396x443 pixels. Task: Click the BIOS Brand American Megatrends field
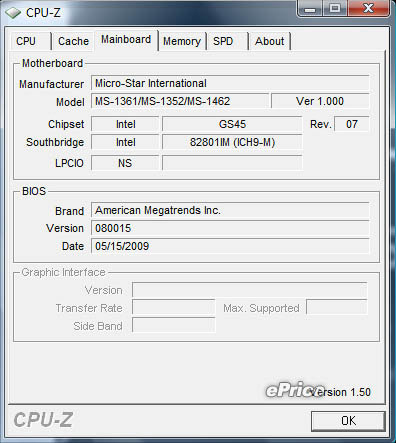tap(230, 210)
